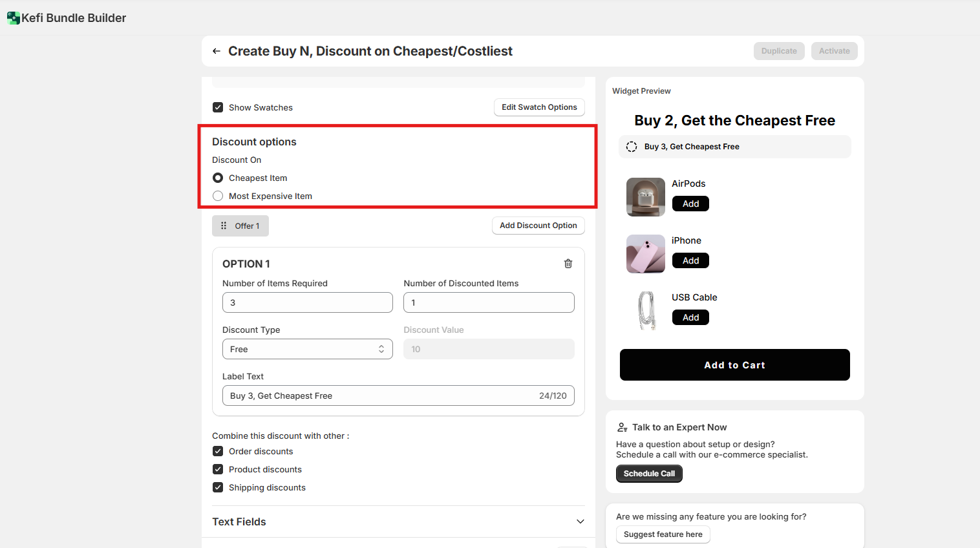The image size is (980, 548).
Task: Click the Add Discount Option button
Action: (538, 226)
